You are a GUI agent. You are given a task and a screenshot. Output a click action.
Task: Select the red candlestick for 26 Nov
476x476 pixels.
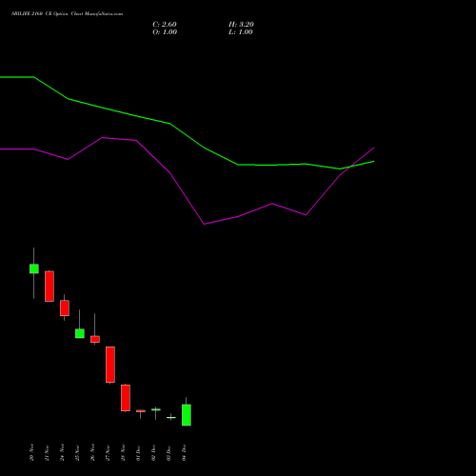95,339
